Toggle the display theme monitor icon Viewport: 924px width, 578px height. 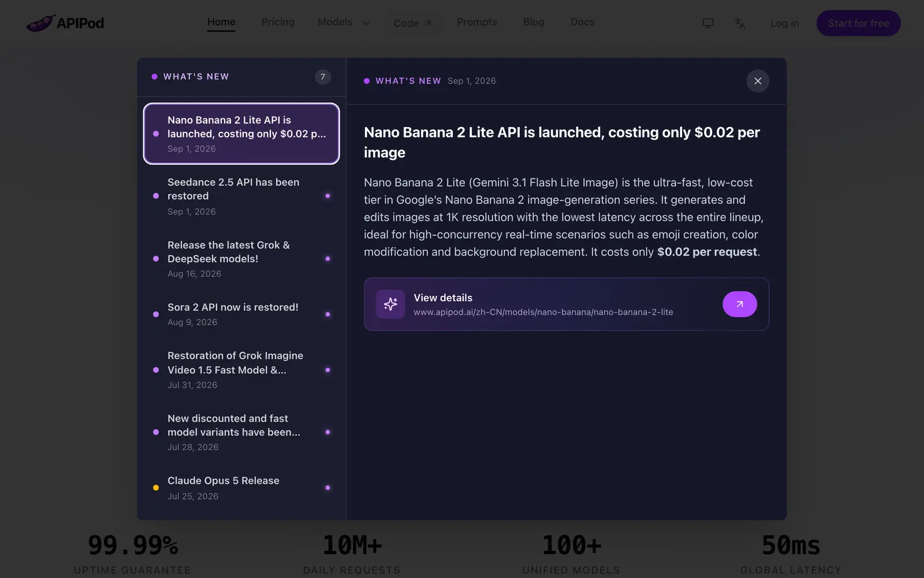coord(708,23)
